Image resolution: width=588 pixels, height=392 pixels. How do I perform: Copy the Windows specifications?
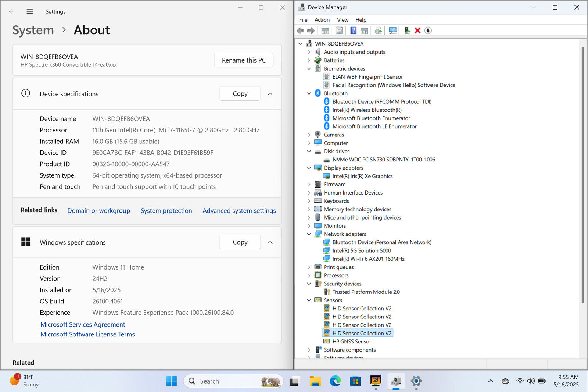(240, 242)
